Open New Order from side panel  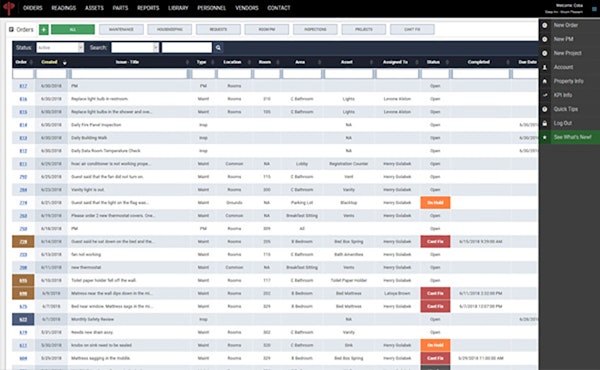coord(566,25)
